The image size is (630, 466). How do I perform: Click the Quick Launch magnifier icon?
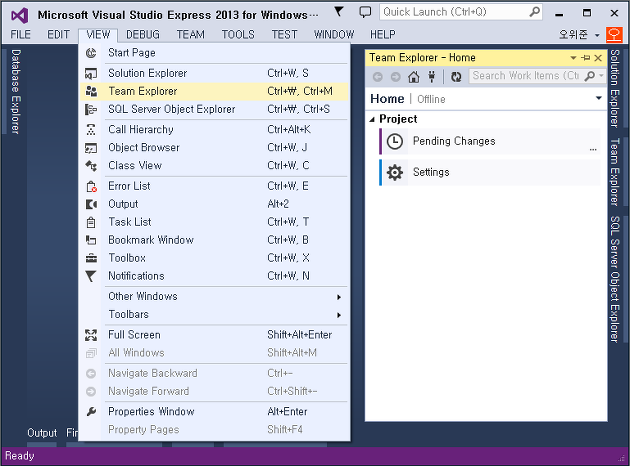(x=534, y=12)
